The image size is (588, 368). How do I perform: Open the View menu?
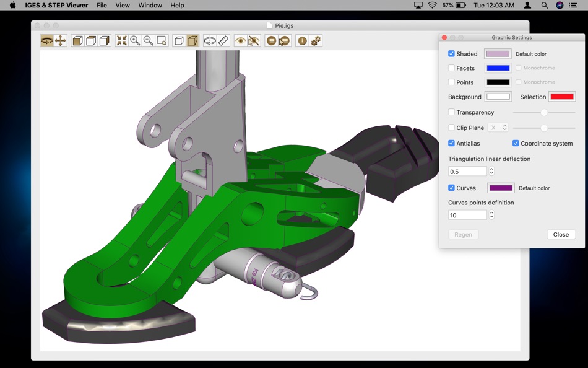(x=123, y=5)
